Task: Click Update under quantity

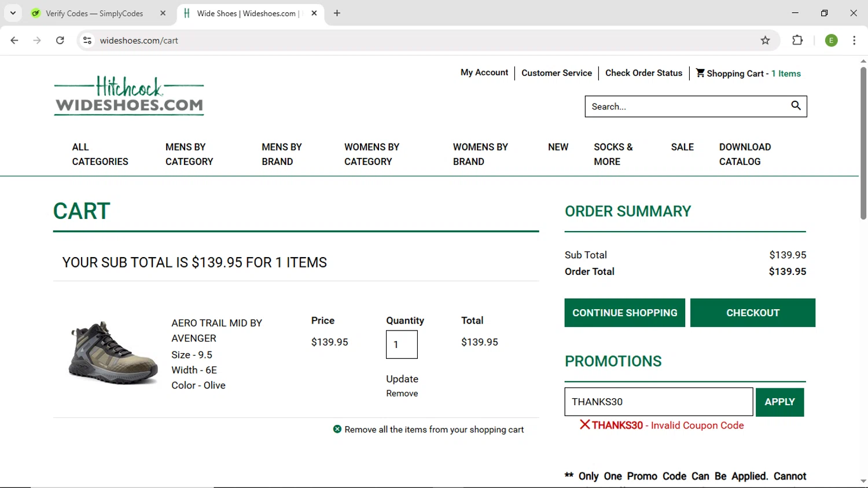Action: pos(402,379)
